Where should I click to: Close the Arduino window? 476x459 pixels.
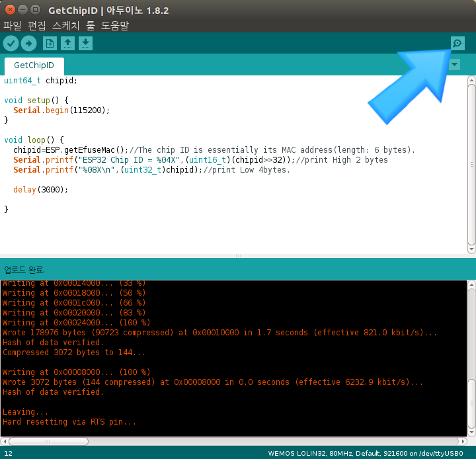click(x=10, y=10)
